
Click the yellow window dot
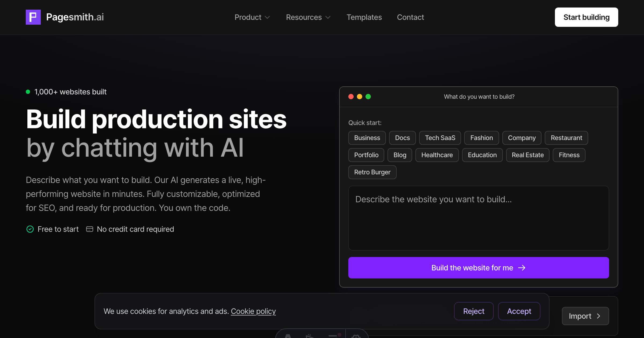(360, 97)
